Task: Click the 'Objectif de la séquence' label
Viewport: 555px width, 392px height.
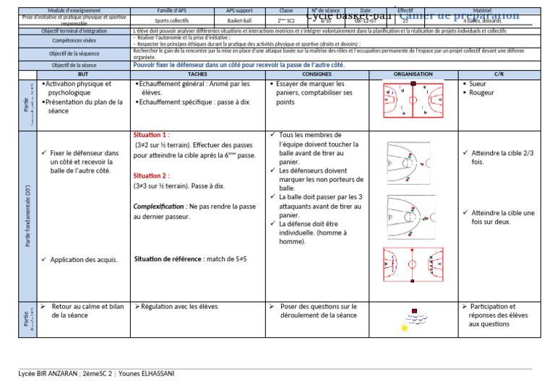Action: point(74,53)
